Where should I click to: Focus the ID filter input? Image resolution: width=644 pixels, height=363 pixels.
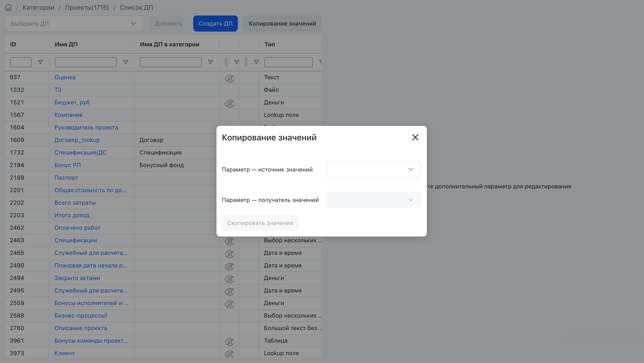[21, 62]
